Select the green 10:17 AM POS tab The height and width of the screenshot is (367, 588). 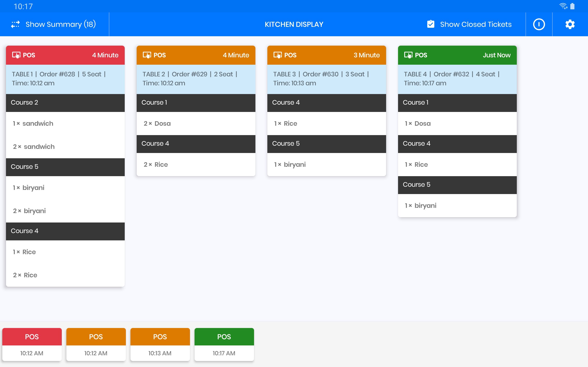pos(224,344)
